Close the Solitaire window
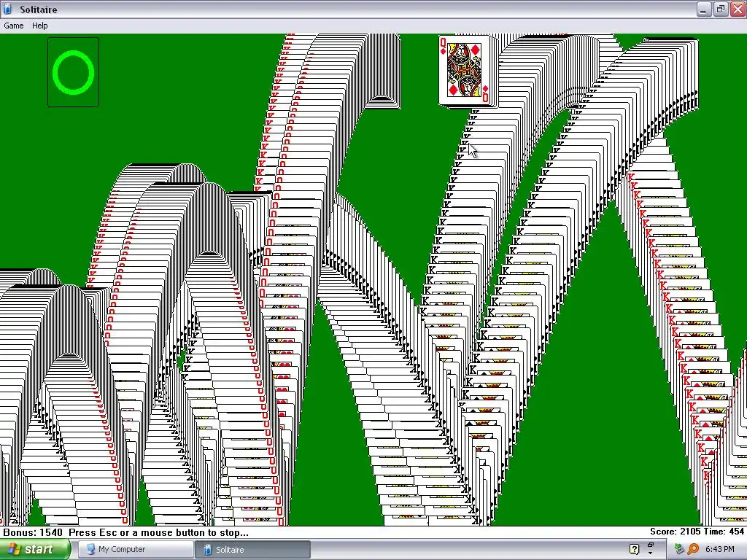This screenshot has width=747, height=560. click(x=738, y=9)
